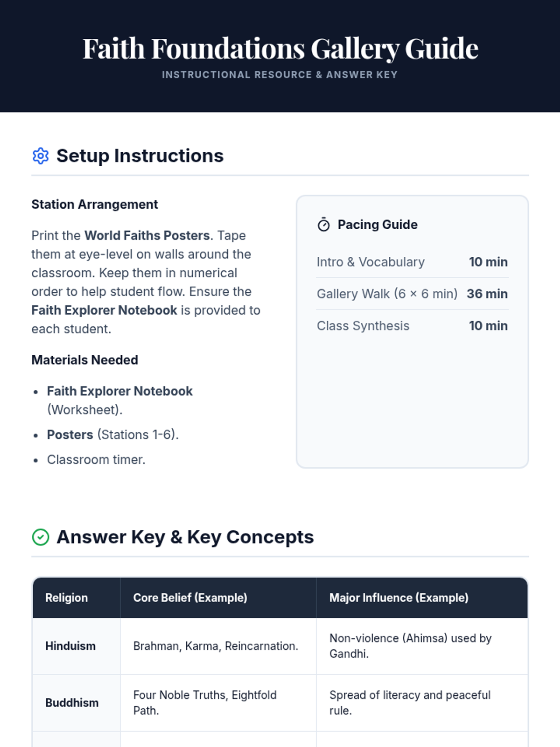Viewport: 560px width, 747px height.
Task: Select the Hinduism table row label
Action: (70, 646)
